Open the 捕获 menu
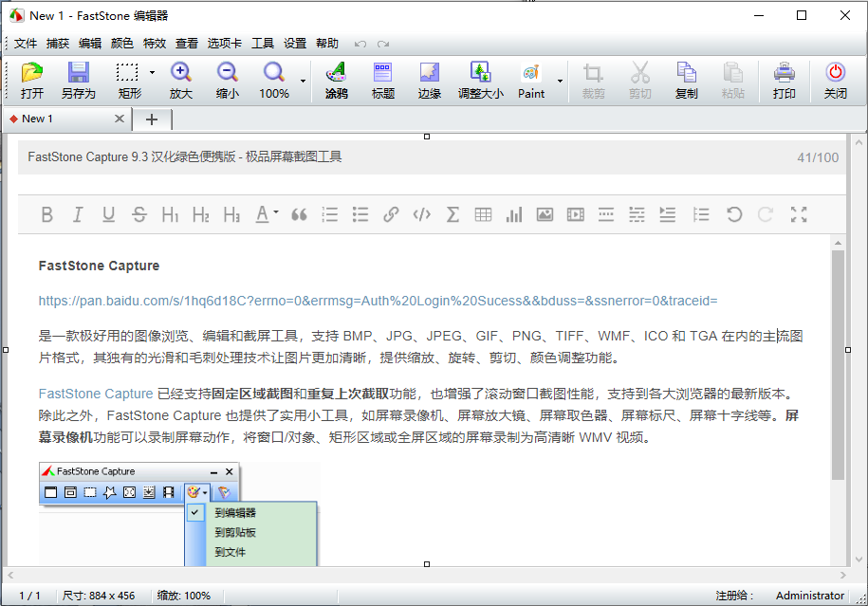Image resolution: width=868 pixels, height=606 pixels. (x=58, y=44)
